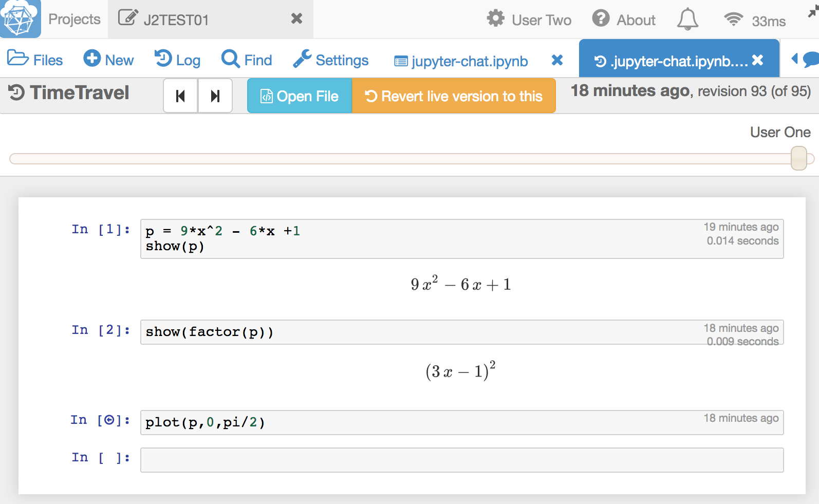
Task: Create a new file with New
Action: tap(109, 60)
